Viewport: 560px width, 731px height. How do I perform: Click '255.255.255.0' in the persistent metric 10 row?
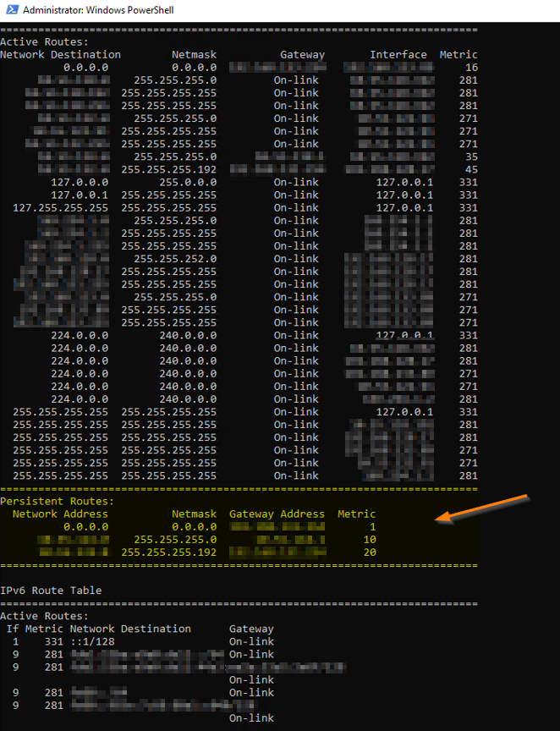(x=175, y=540)
